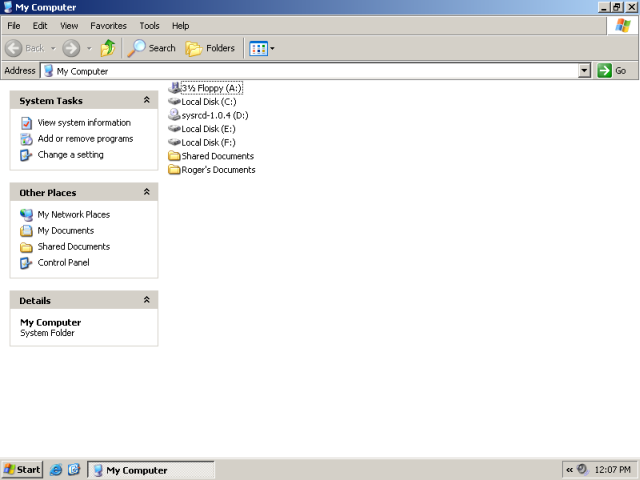Click 'System Folder' text in Details
The width and height of the screenshot is (640, 480).
(47, 333)
